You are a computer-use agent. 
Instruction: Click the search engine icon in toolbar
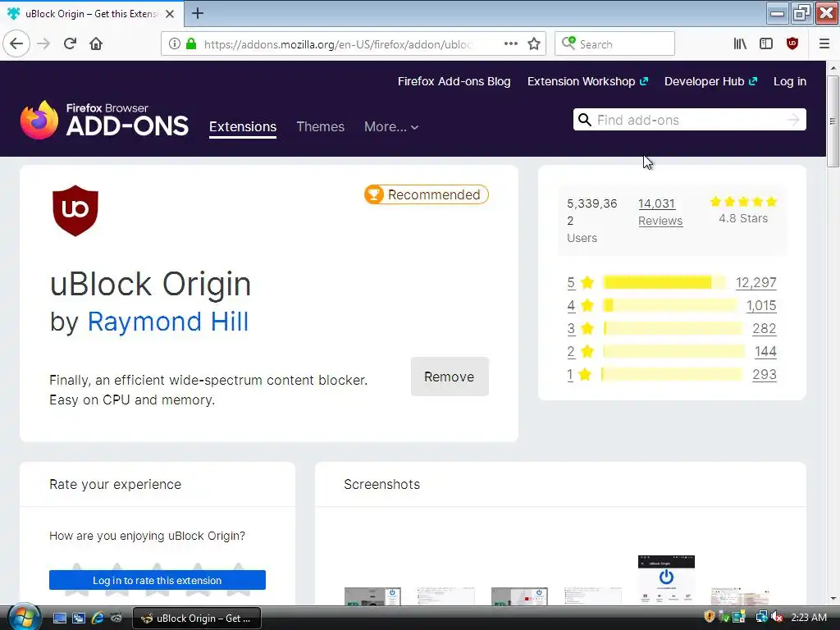(568, 43)
